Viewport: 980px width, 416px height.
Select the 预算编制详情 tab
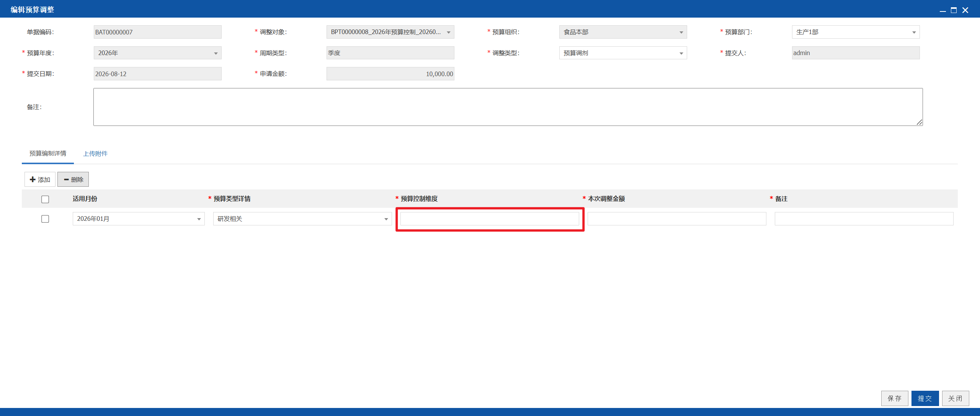pyautogui.click(x=48, y=153)
